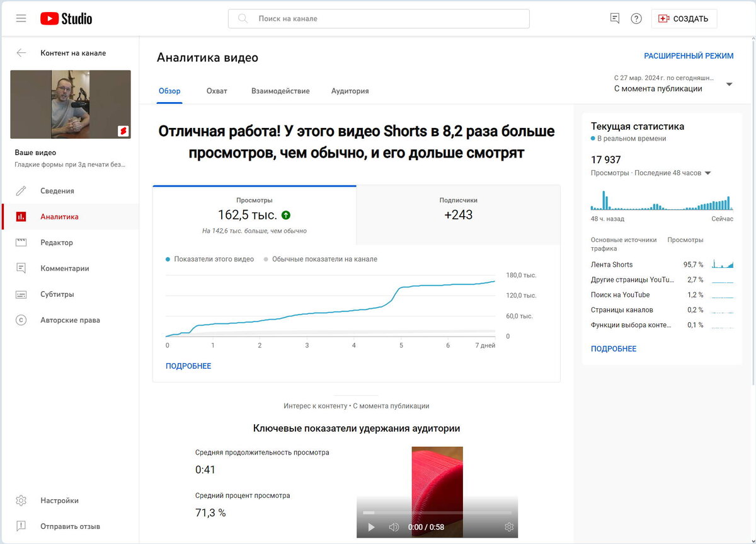756x544 pixels.
Task: Open the 'Последние 48 часов' dropdown
Action: (x=709, y=173)
